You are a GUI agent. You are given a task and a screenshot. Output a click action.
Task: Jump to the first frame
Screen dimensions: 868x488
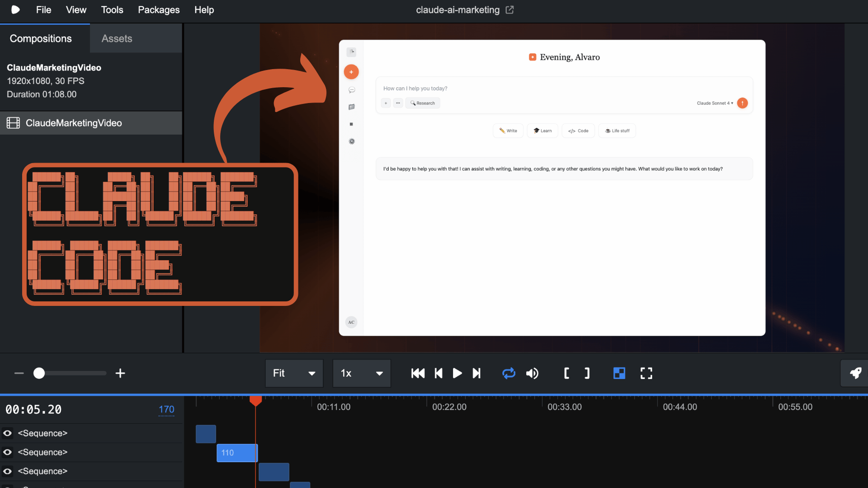pos(418,373)
